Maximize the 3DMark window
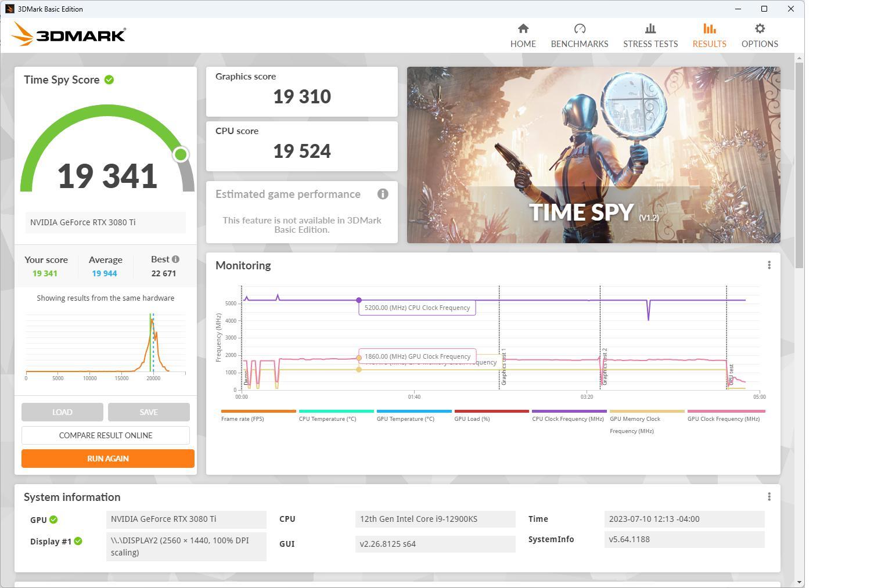The width and height of the screenshot is (892, 588). coord(764,9)
